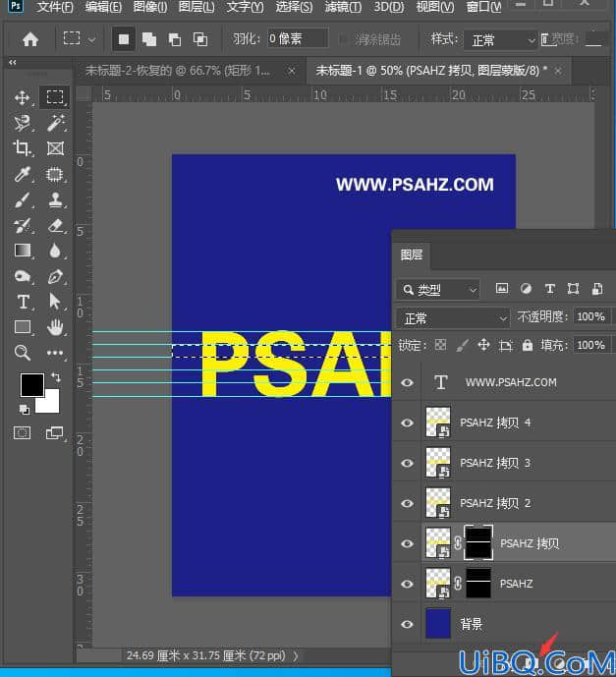Set the foreground color swatch
616x677 pixels.
click(31, 384)
